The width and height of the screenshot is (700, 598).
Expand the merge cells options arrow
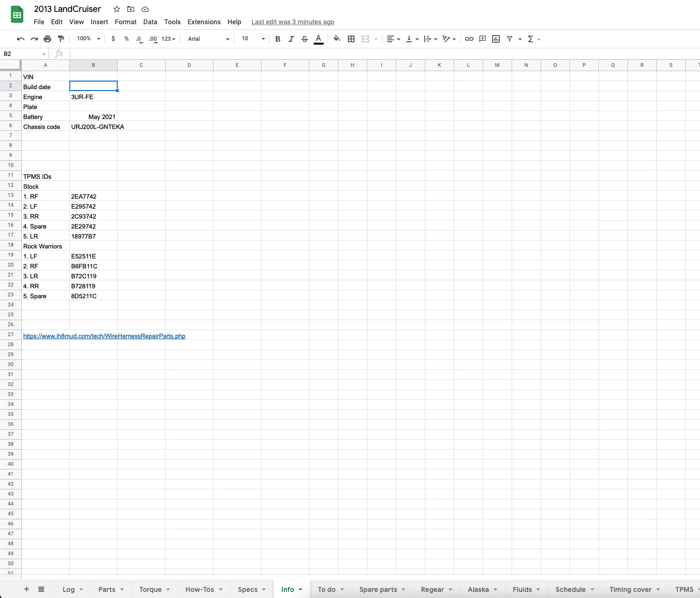(x=376, y=39)
